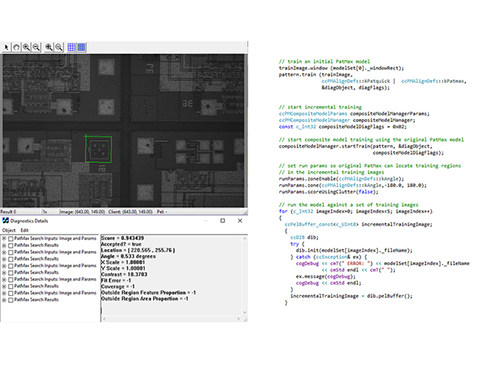This screenshot has height=375, width=500.
Task: Check the first PatMax Search Inputs checkbox
Action: tap(11, 239)
